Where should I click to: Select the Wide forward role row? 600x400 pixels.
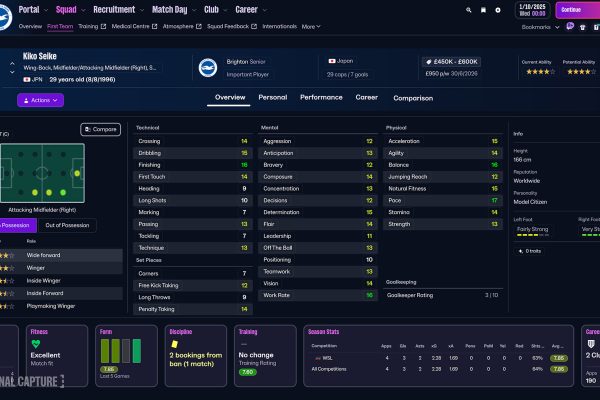tap(60, 255)
